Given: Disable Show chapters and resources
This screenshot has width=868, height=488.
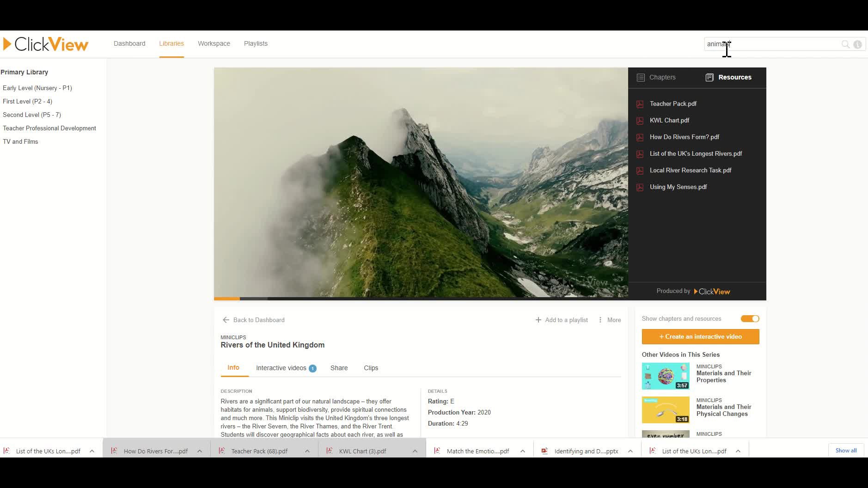Looking at the screenshot, I should (749, 318).
